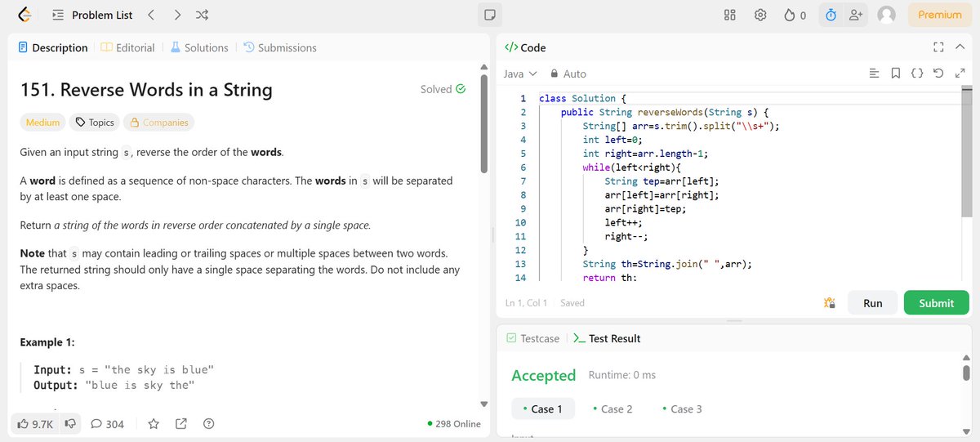
Task: Click the 298 Online indicator
Action: 453,424
